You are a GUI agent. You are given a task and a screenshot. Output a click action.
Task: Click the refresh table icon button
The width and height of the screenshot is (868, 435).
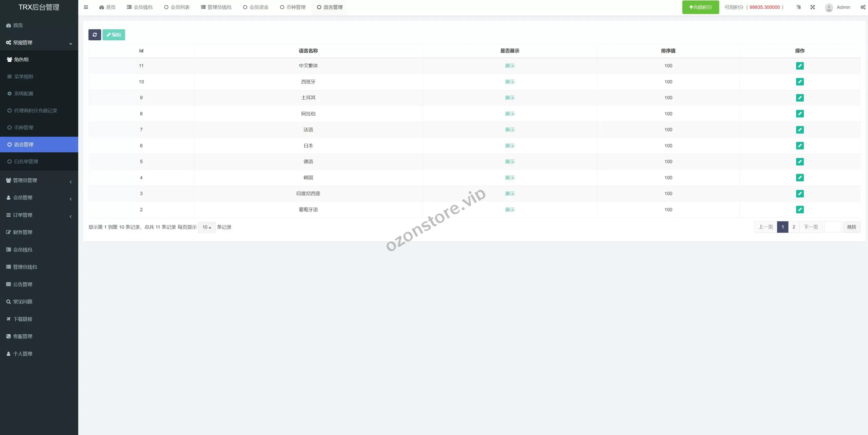point(95,35)
